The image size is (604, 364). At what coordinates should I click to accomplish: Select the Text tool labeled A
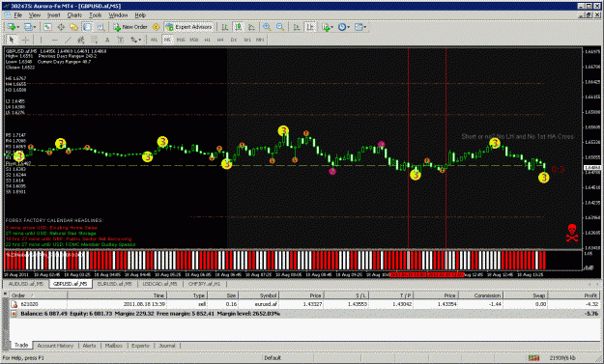tap(107, 40)
